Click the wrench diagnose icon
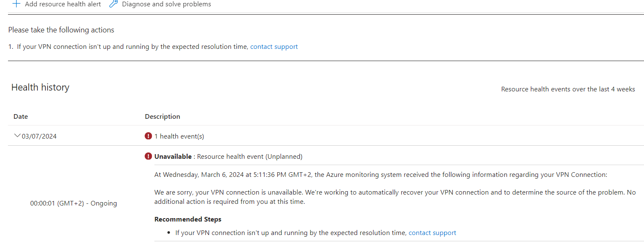The height and width of the screenshot is (243, 644). pyautogui.click(x=113, y=4)
